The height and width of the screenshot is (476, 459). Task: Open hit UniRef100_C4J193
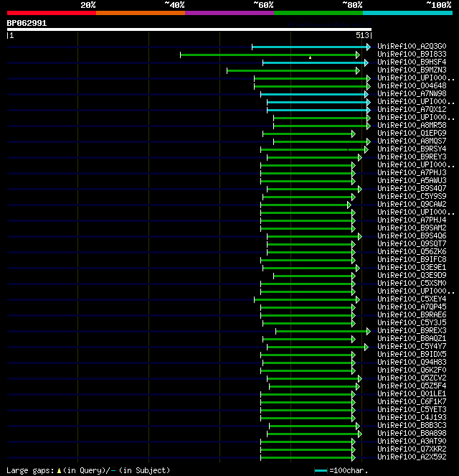pos(412,417)
